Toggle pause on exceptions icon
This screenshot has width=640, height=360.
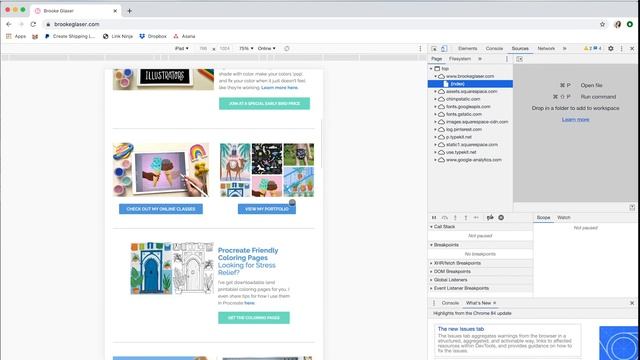coord(501,218)
